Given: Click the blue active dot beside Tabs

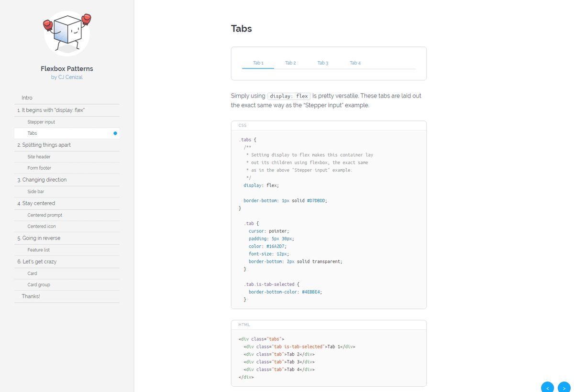Looking at the screenshot, I should 115,133.
